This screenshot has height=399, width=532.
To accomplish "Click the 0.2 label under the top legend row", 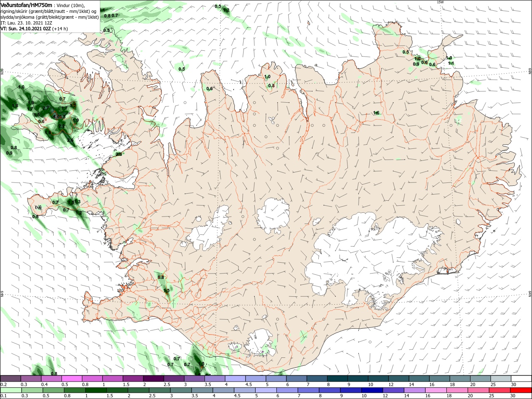I will [x=3, y=384].
